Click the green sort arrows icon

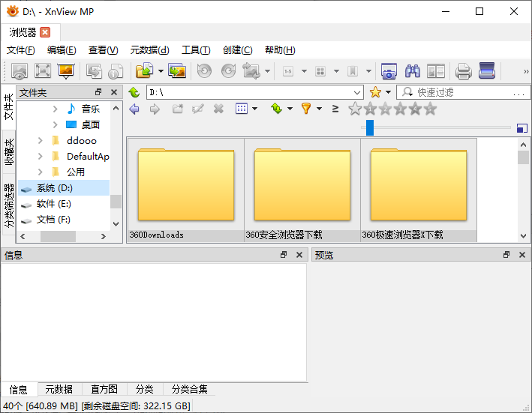pyautogui.click(x=277, y=109)
